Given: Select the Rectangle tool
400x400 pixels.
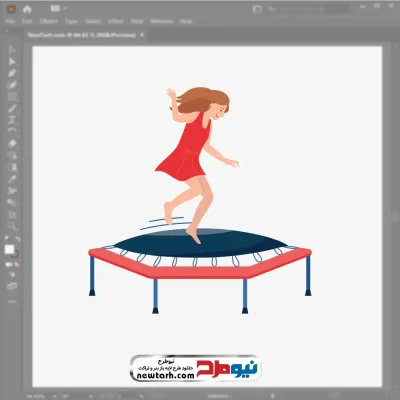Looking at the screenshot, I should coord(12,97).
